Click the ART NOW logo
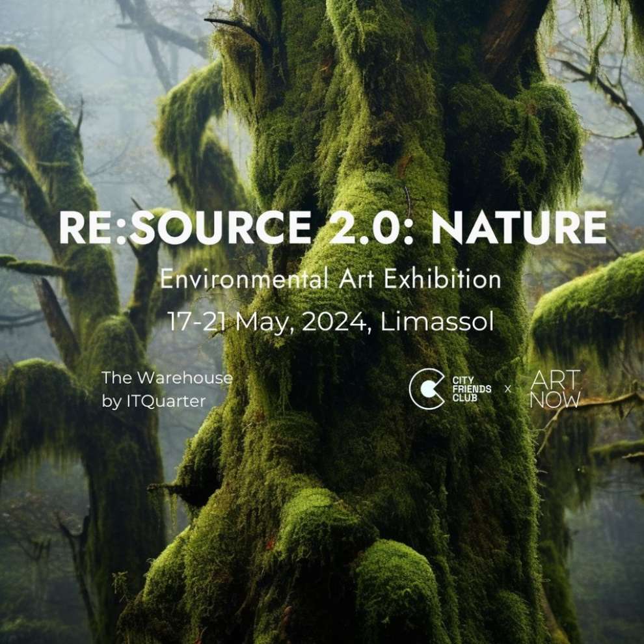The image size is (644, 644). tap(556, 389)
